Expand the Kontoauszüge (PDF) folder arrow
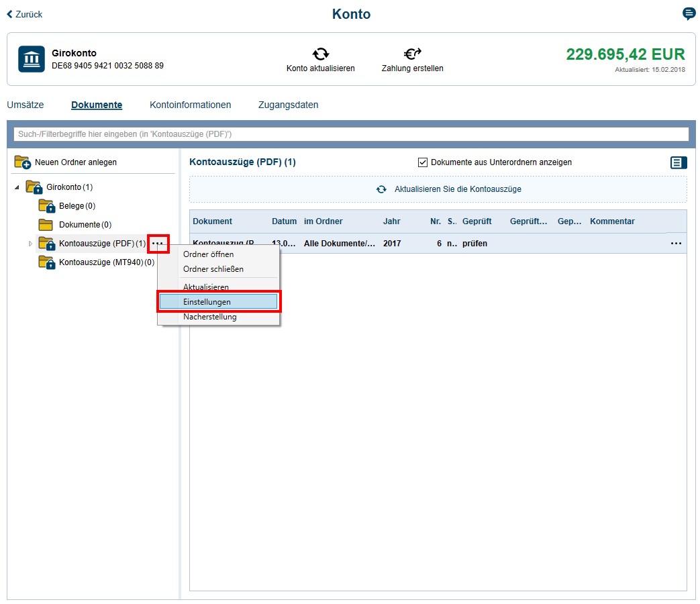The image size is (700, 604). 30,244
